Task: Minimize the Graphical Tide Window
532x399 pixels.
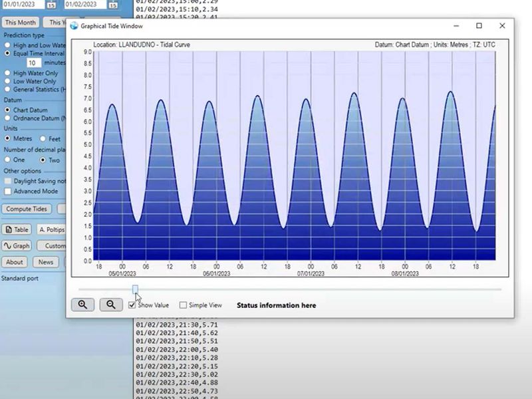Action: click(456, 26)
